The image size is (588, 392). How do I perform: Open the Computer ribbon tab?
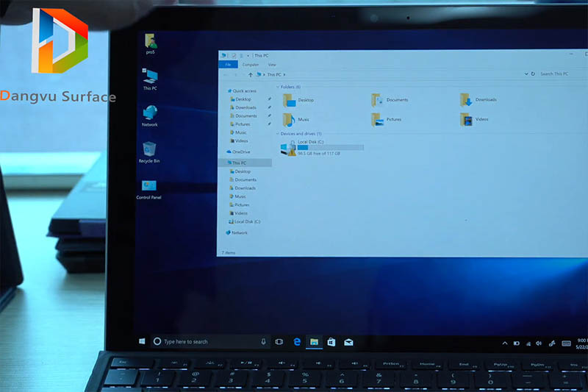pos(250,65)
